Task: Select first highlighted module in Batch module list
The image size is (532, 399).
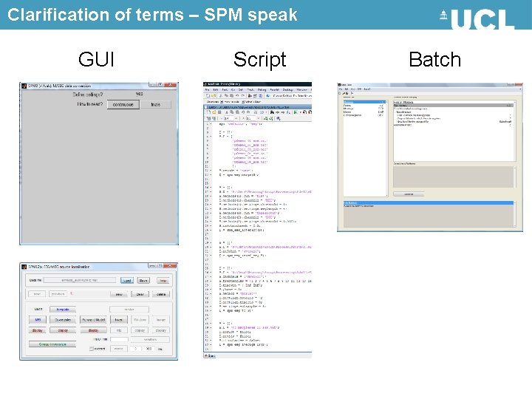Action: 364,102
